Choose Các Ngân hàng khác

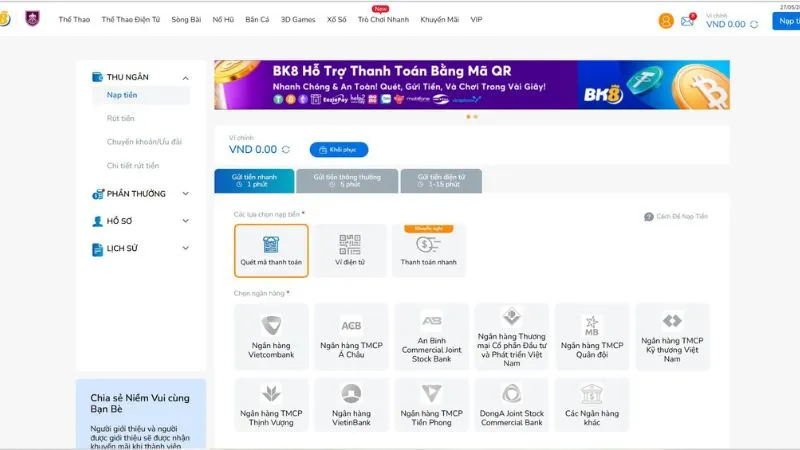pos(592,405)
